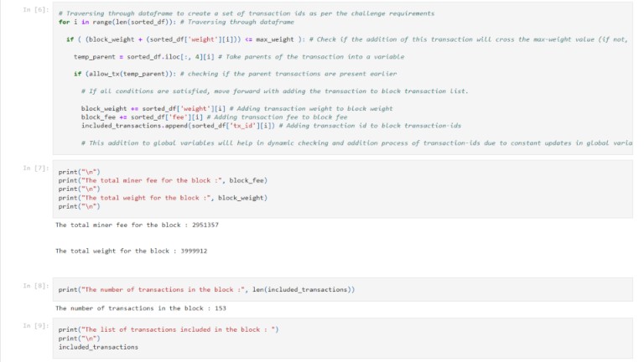Place cursor on the for-loop range line

click(x=176, y=22)
